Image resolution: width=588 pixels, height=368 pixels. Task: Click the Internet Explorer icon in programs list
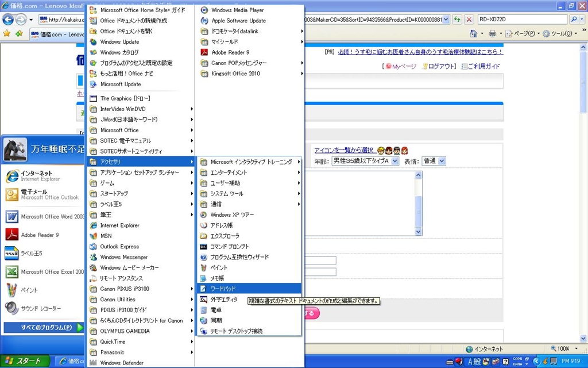[x=93, y=225]
